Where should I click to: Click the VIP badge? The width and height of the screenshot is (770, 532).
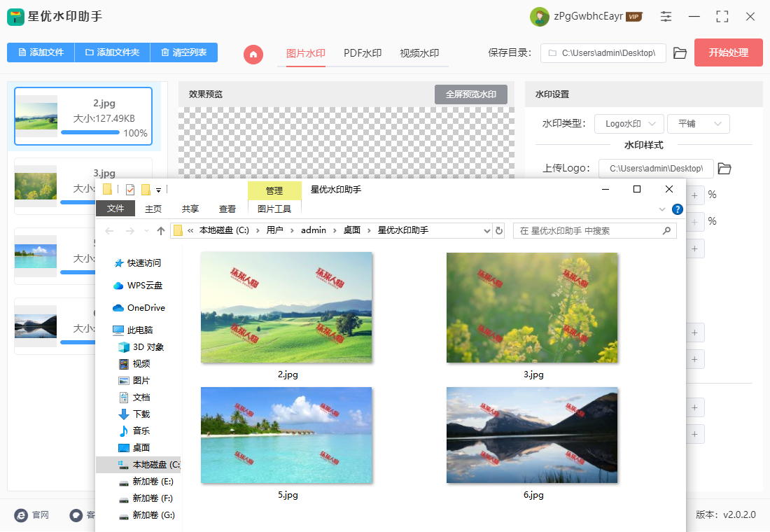(634, 17)
